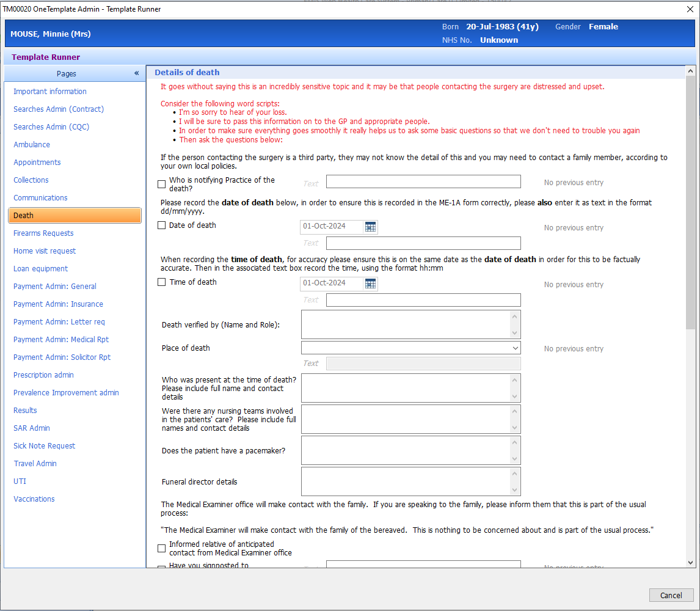Select the Communications page
Image resolution: width=700 pixels, height=611 pixels.
click(x=40, y=198)
